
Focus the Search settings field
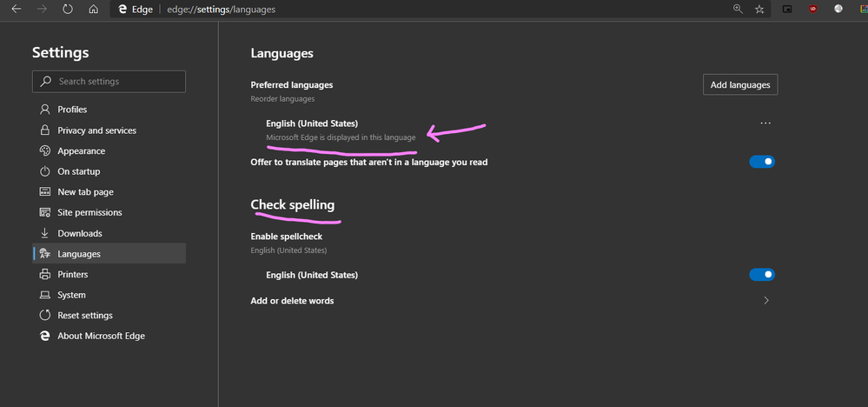click(x=109, y=82)
